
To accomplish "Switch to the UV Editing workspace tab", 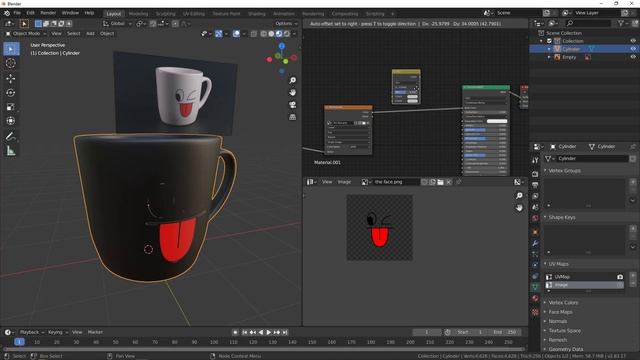I will [x=193, y=14].
